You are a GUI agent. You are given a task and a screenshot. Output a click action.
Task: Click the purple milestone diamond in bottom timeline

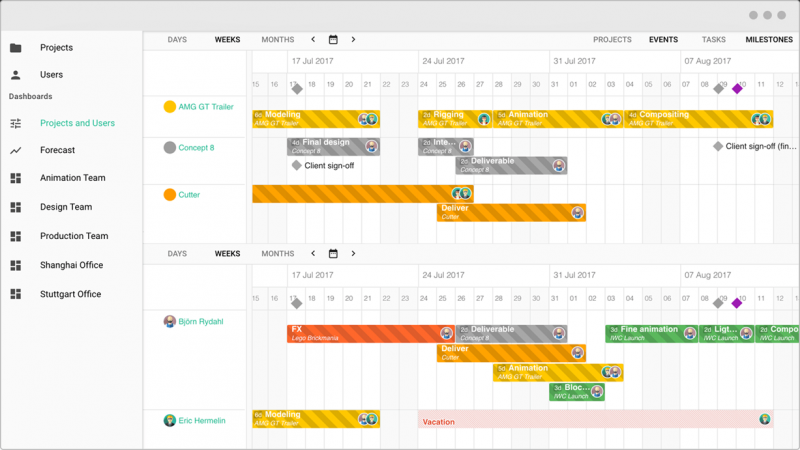(737, 303)
